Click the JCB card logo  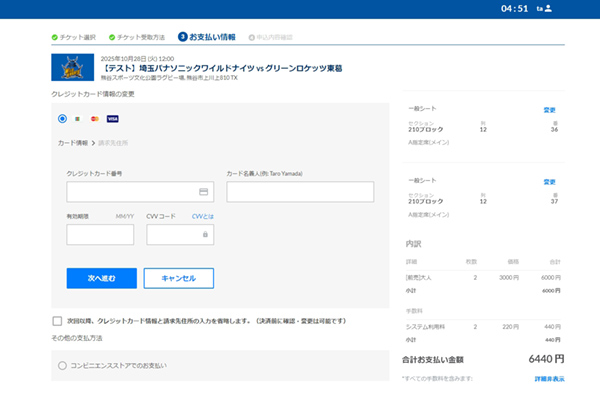click(78, 119)
